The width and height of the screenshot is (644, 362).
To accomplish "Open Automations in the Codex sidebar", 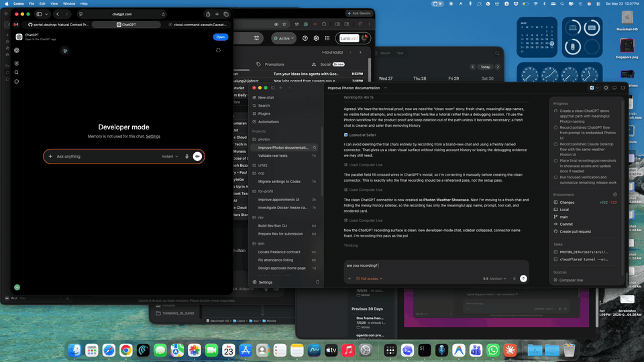I will (x=268, y=122).
